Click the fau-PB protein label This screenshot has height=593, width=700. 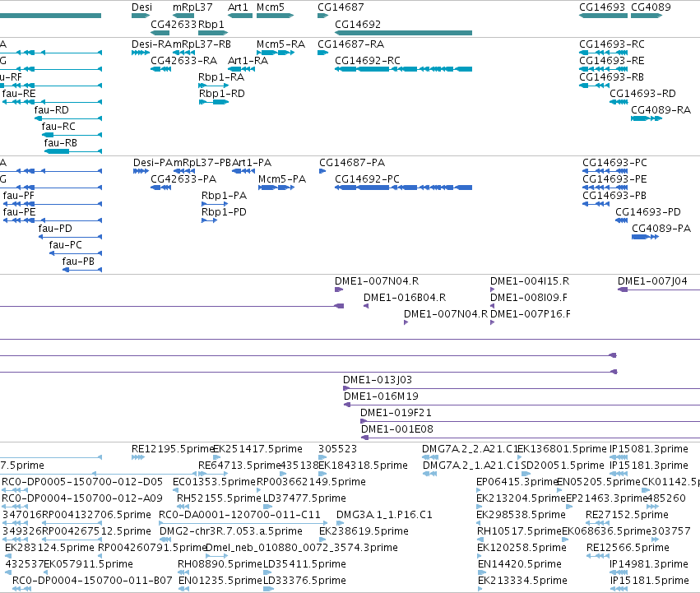(78, 262)
